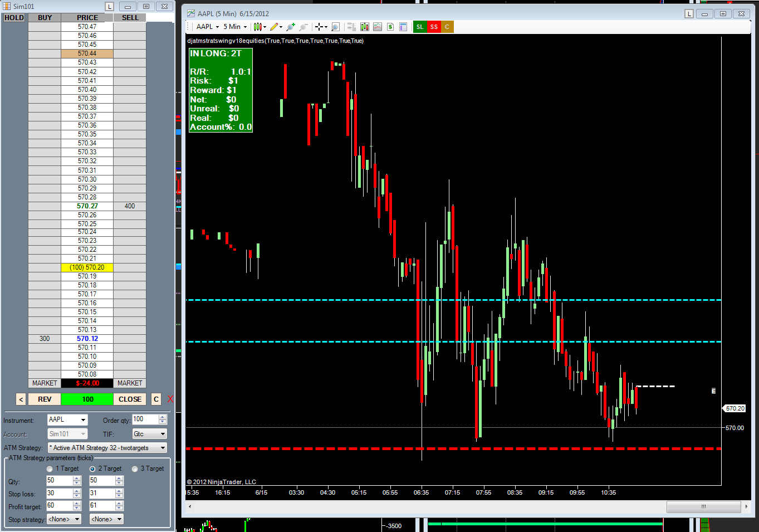Open the chart style candlestick icon
This screenshot has height=532, width=759.
(x=257, y=27)
